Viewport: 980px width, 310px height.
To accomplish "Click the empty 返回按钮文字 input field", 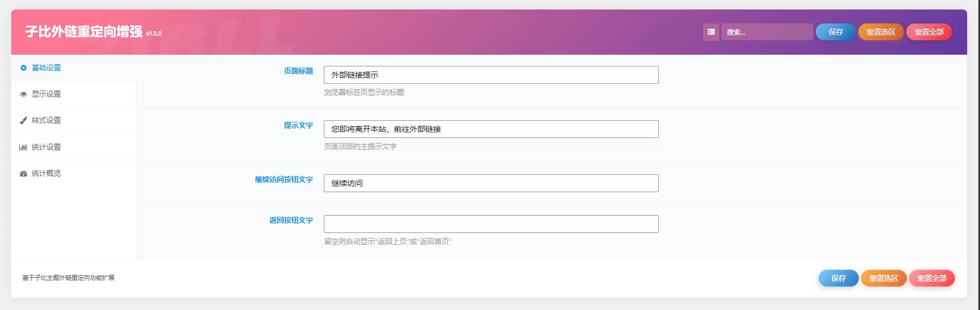I will point(491,224).
